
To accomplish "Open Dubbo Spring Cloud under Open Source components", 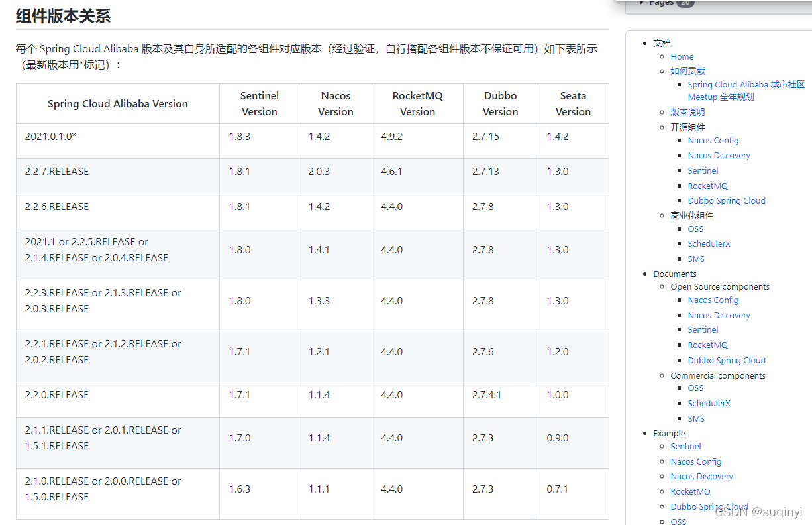I will [x=727, y=361].
